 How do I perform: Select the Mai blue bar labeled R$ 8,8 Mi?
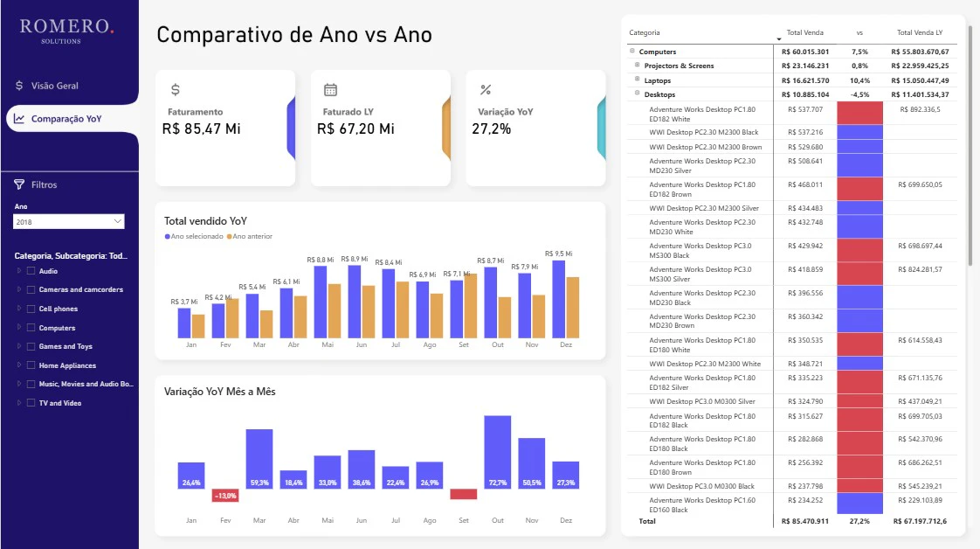[x=320, y=302]
